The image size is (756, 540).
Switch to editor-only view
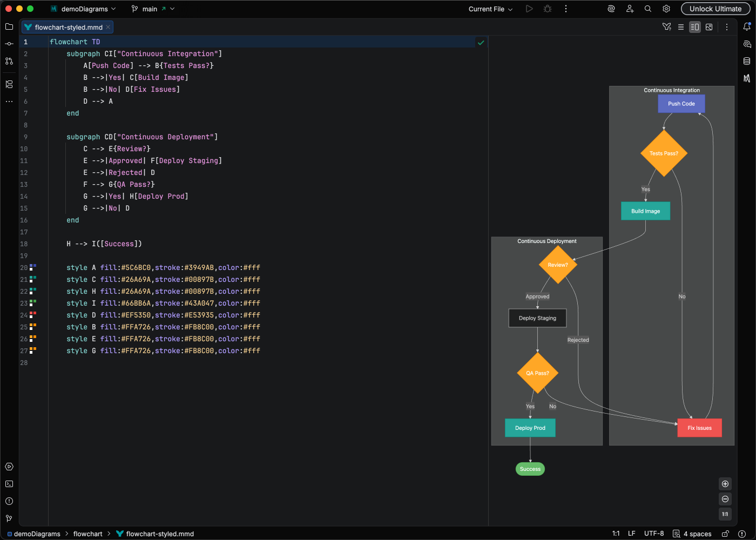[681, 27]
